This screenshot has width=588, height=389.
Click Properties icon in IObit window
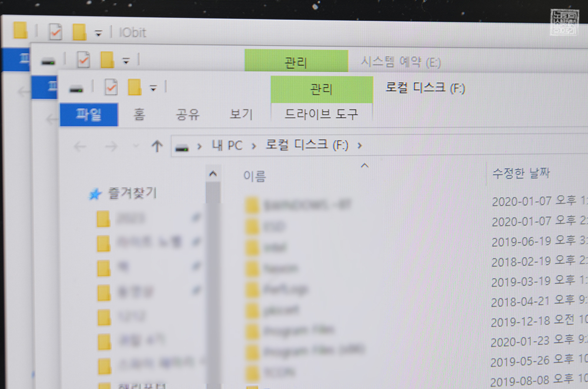(x=55, y=32)
